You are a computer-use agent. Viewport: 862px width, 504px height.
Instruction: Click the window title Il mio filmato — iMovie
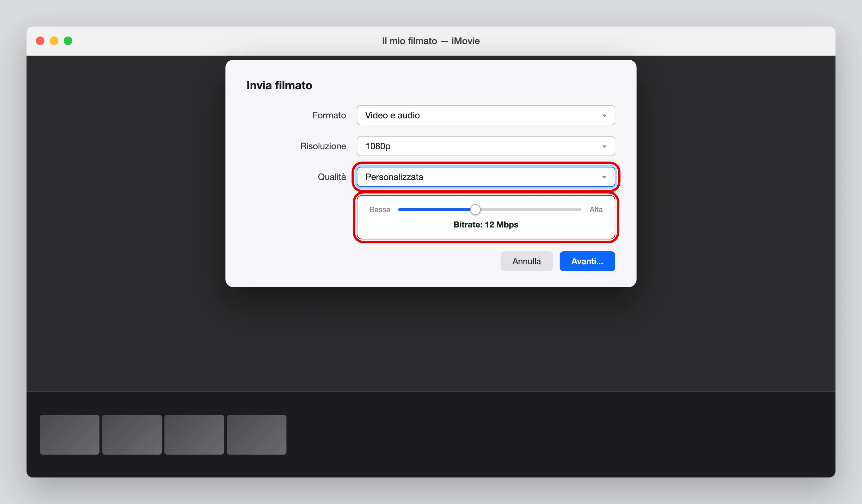[x=431, y=41]
